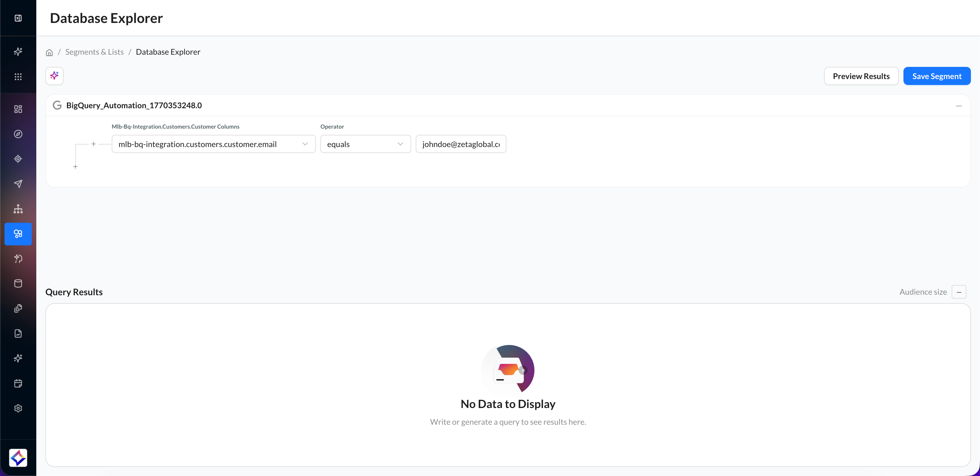This screenshot has height=476, width=980.
Task: Open the equals operator dropdown
Action: pos(365,144)
